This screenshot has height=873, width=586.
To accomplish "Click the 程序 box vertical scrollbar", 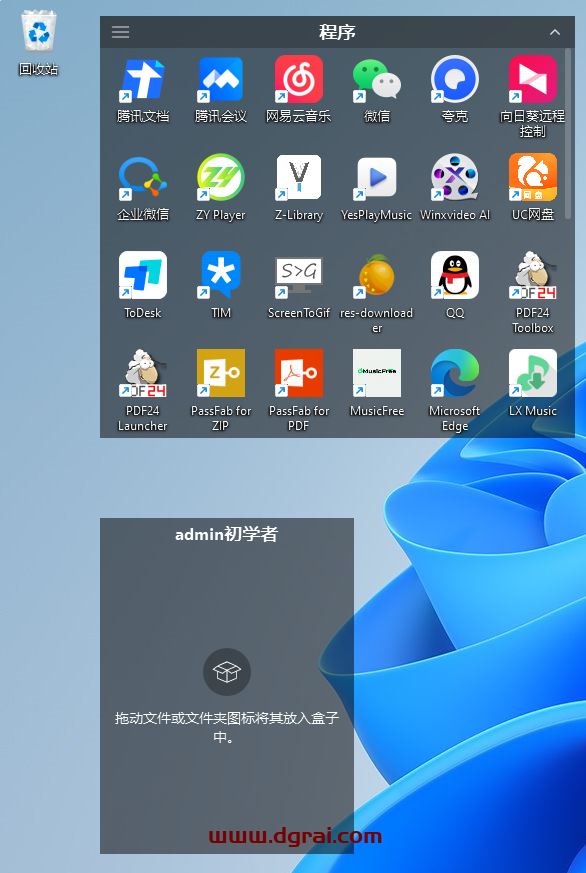I will [568, 134].
